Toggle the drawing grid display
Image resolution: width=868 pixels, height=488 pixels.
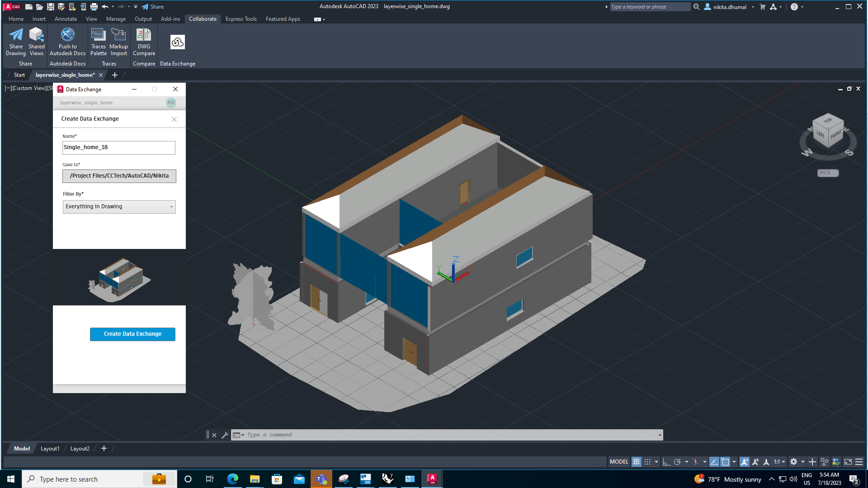[636, 462]
